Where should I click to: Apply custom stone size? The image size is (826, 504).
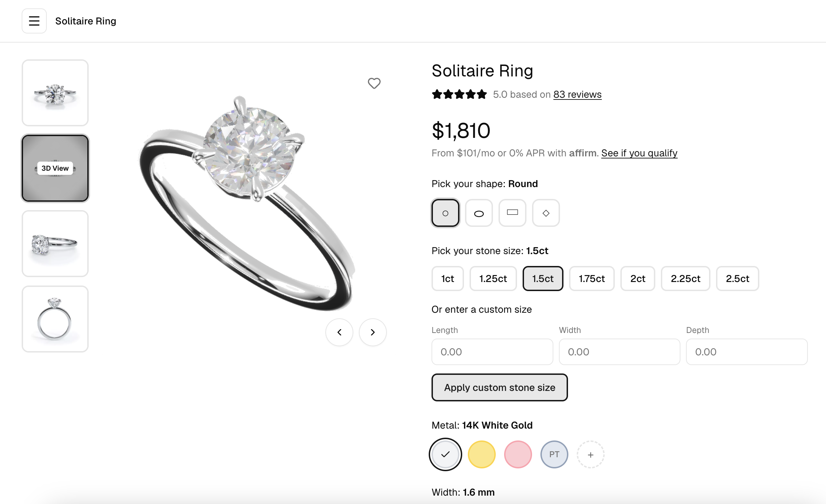pos(500,387)
